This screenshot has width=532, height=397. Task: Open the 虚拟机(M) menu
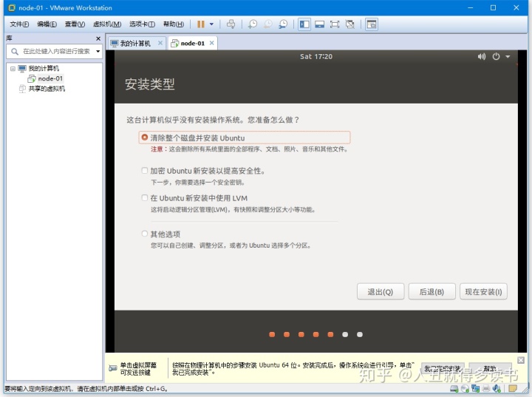tap(107, 24)
